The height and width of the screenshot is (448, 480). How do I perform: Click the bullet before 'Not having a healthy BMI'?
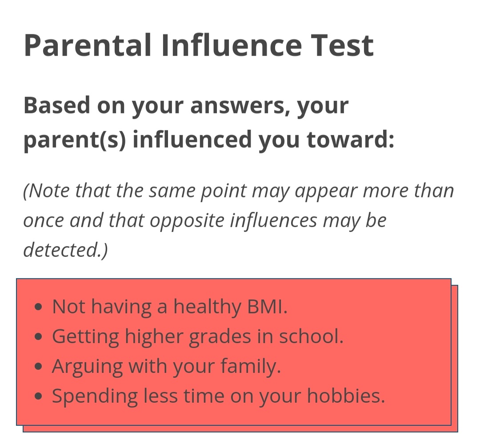[x=38, y=307]
